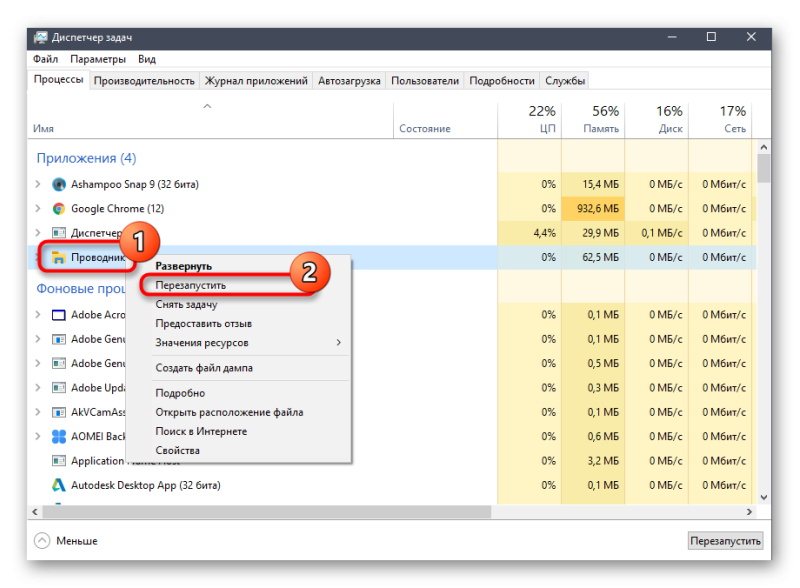
Task: Click the Проводник folder icon
Action: click(x=59, y=257)
